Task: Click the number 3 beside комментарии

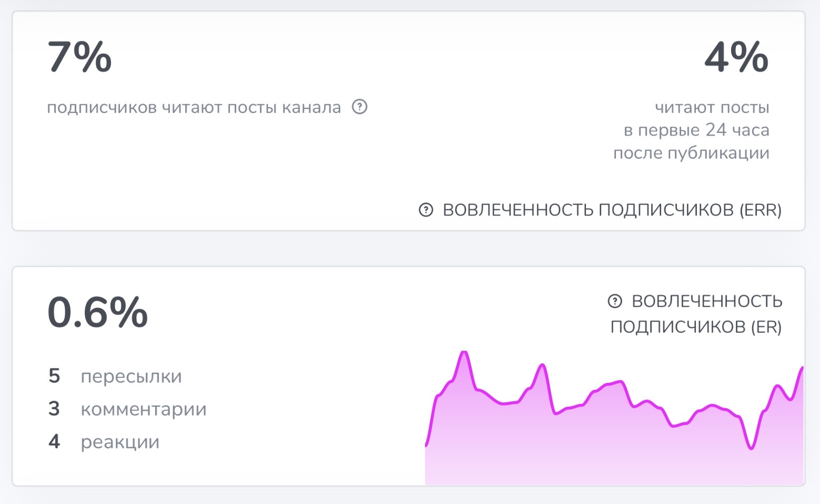Action: tap(54, 408)
